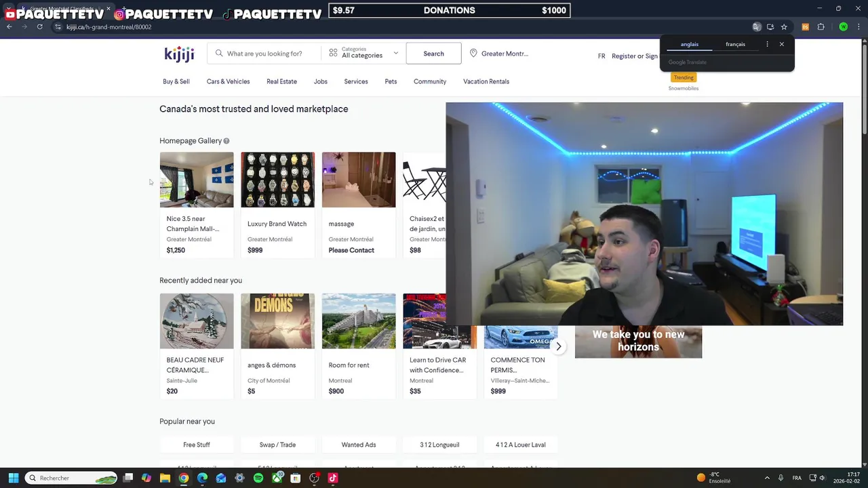Open the Xbox app from the taskbar
The image size is (868, 488).
(x=277, y=478)
